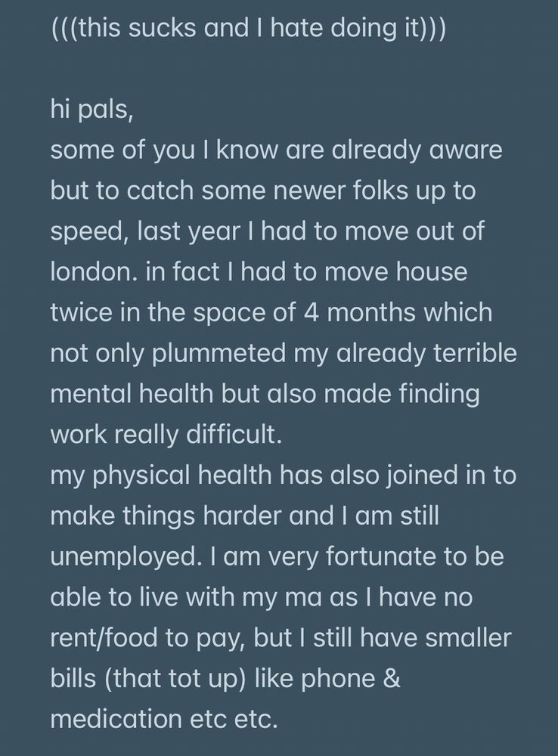This screenshot has height=756, width=558.
Task: Click the word "joined"
Action: pyautogui.click(x=420, y=476)
